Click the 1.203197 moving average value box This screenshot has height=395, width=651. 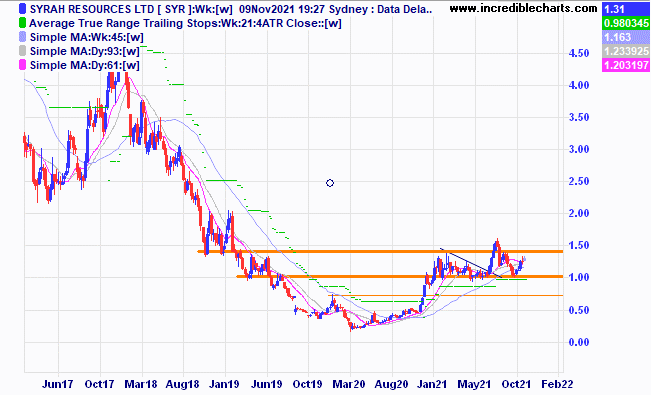tap(626, 65)
